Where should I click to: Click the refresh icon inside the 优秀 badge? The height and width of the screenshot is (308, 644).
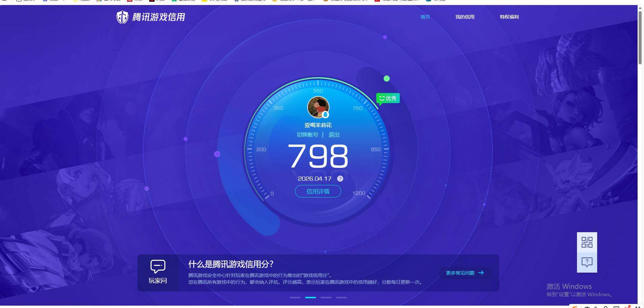point(382,98)
